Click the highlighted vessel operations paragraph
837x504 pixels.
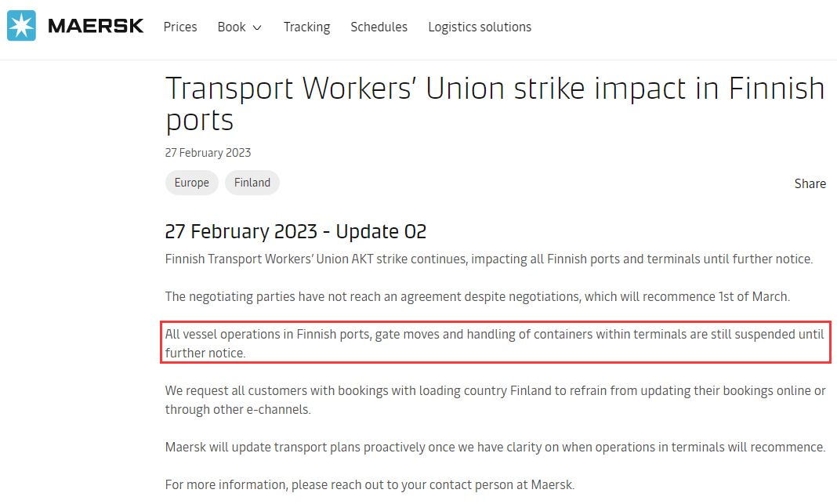495,343
